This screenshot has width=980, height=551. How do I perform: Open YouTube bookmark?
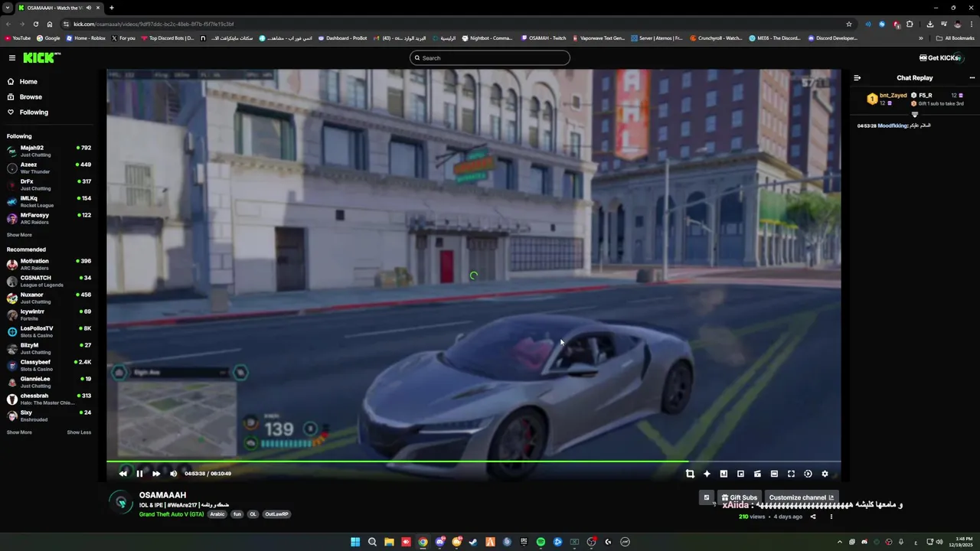point(18,38)
